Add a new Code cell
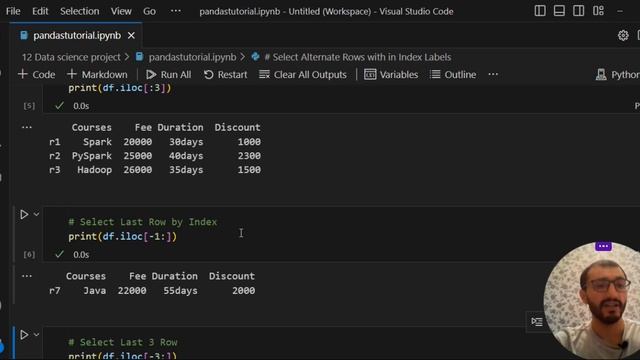The width and height of the screenshot is (640, 360). tap(36, 75)
